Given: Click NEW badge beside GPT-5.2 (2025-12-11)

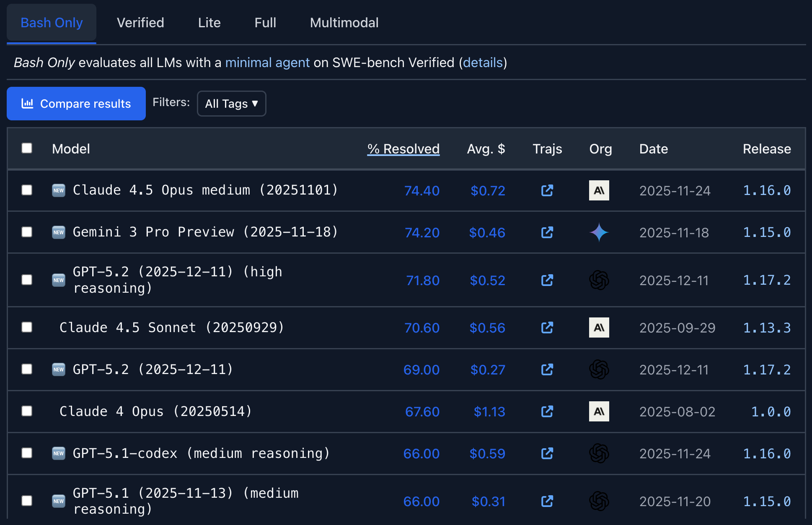Looking at the screenshot, I should click(x=59, y=369).
